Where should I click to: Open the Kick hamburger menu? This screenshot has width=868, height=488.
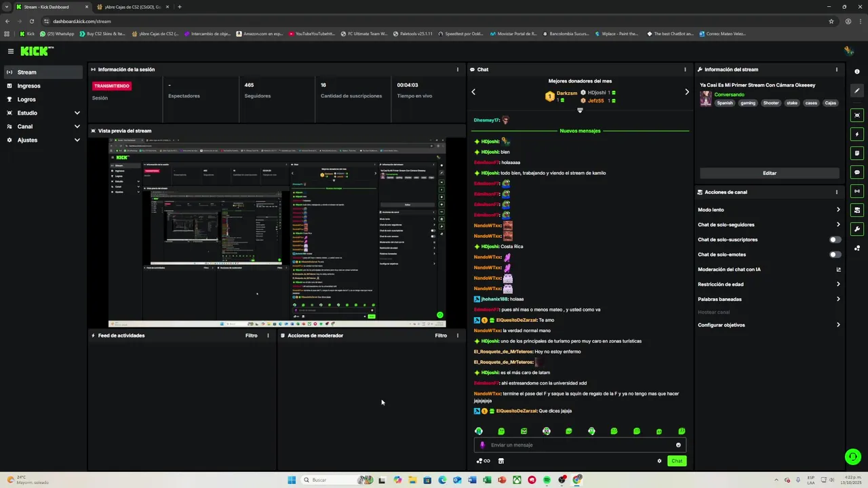pyautogui.click(x=11, y=51)
